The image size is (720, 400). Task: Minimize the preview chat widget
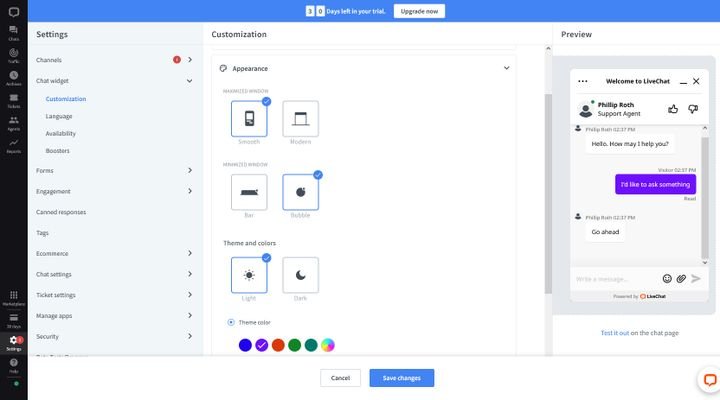pos(683,82)
